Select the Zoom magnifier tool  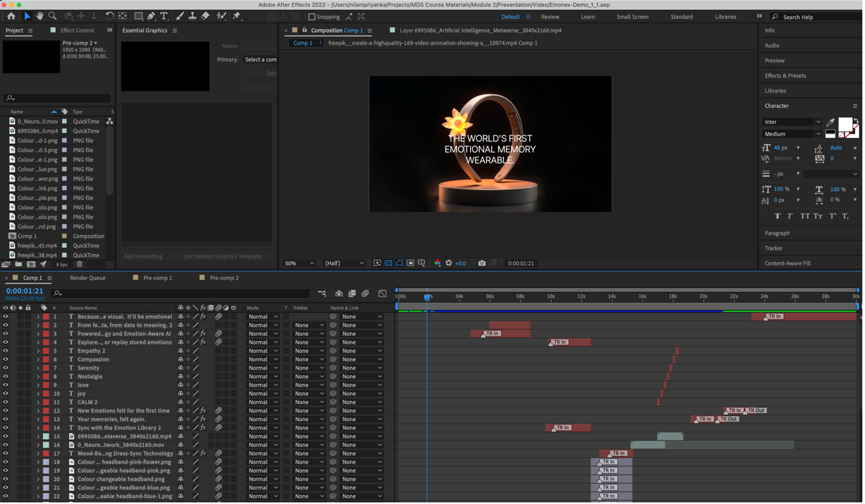pyautogui.click(x=52, y=16)
